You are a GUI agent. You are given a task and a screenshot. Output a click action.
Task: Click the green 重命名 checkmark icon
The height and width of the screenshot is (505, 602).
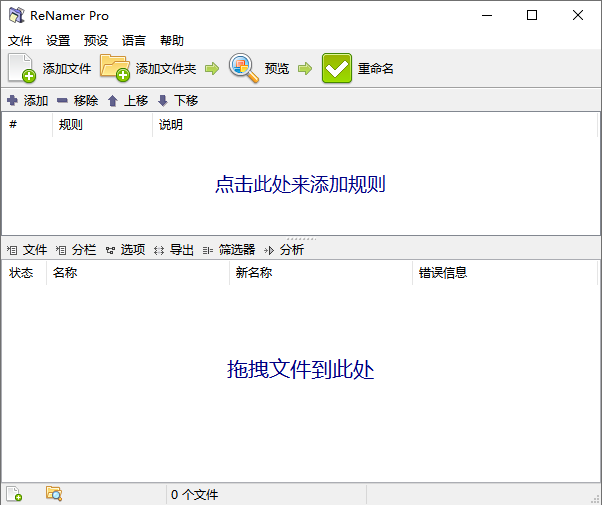[x=337, y=68]
